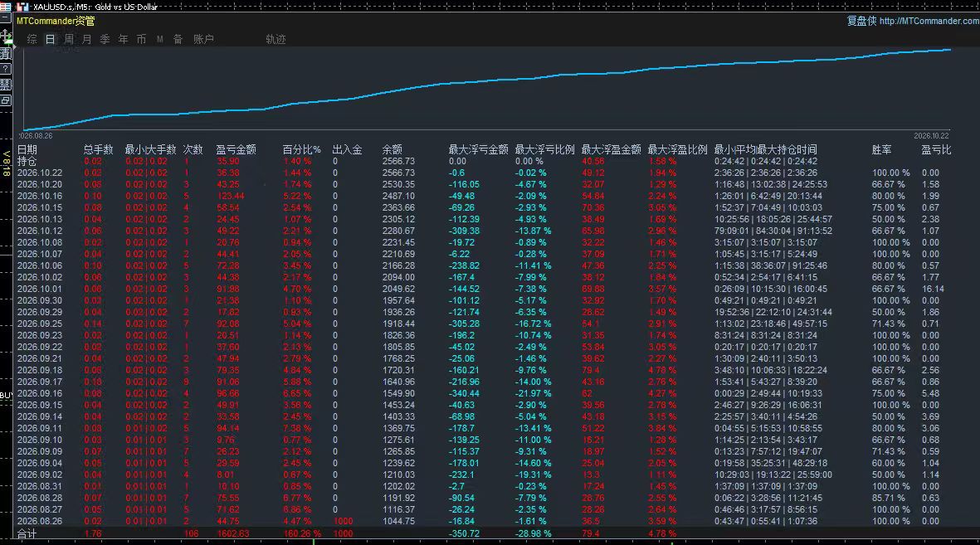The image size is (980, 545).
Task: Click the profit ratio value 16.14
Action: point(934,289)
